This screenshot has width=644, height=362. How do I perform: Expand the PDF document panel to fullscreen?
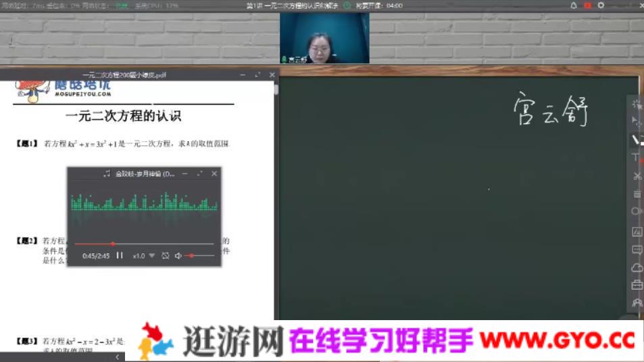[x=257, y=75]
